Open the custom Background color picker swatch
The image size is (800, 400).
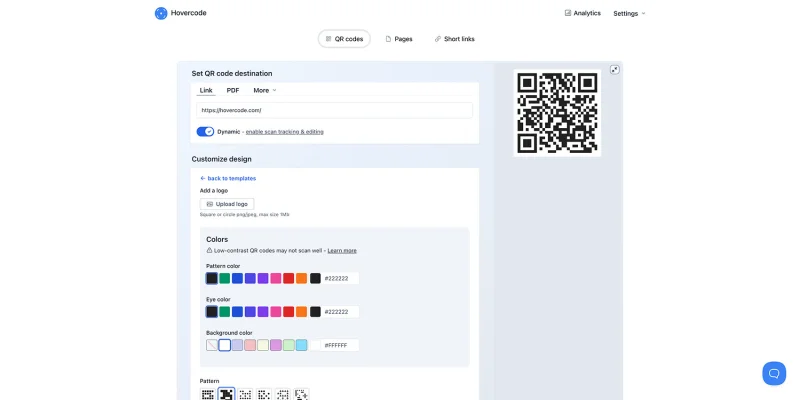click(x=315, y=345)
